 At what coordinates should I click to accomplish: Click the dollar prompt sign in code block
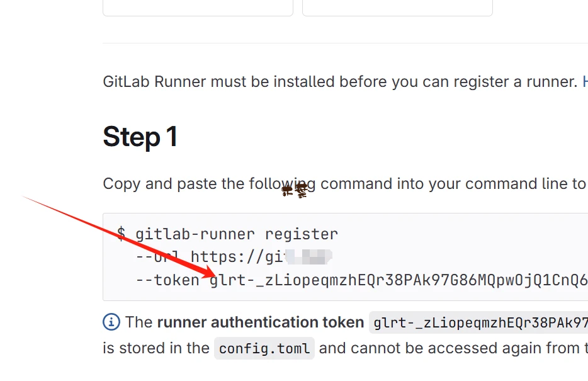click(x=121, y=234)
